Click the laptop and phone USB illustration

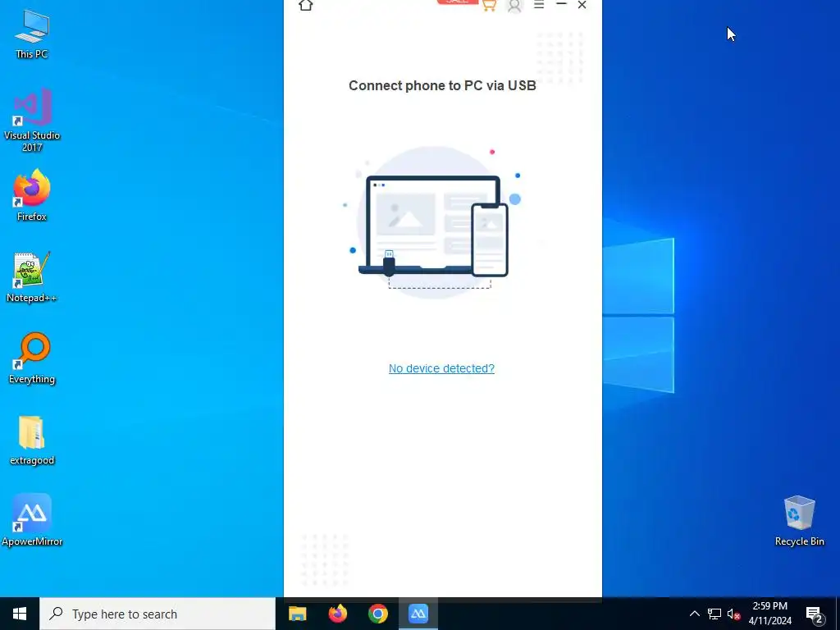click(433, 221)
